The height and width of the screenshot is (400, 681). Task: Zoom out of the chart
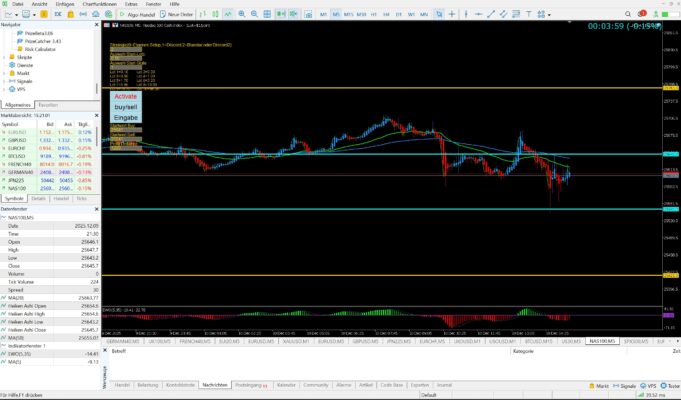[254, 14]
